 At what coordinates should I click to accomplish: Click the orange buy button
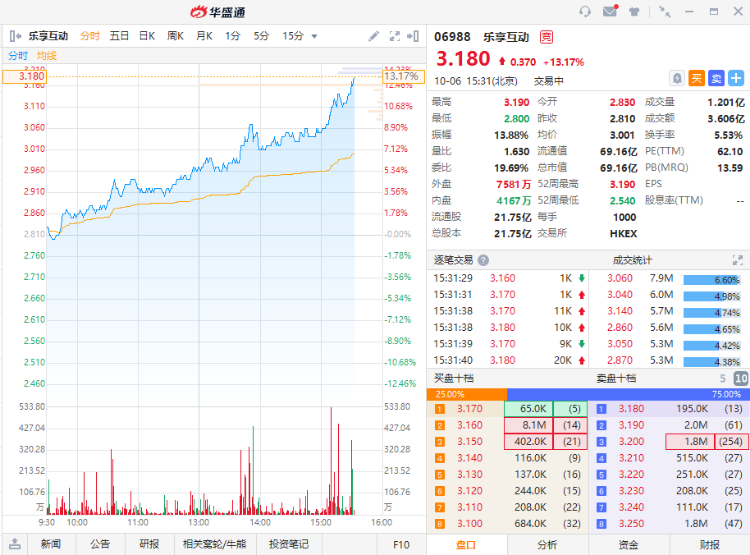[x=696, y=78]
